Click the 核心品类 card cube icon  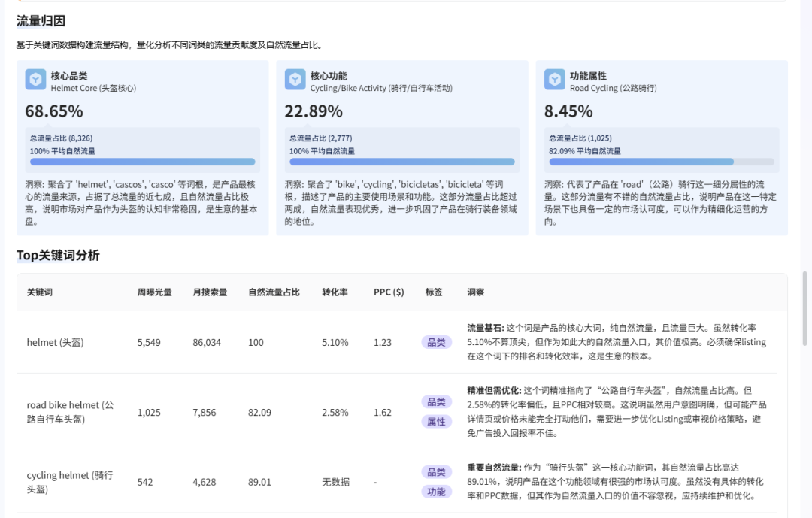click(x=36, y=79)
